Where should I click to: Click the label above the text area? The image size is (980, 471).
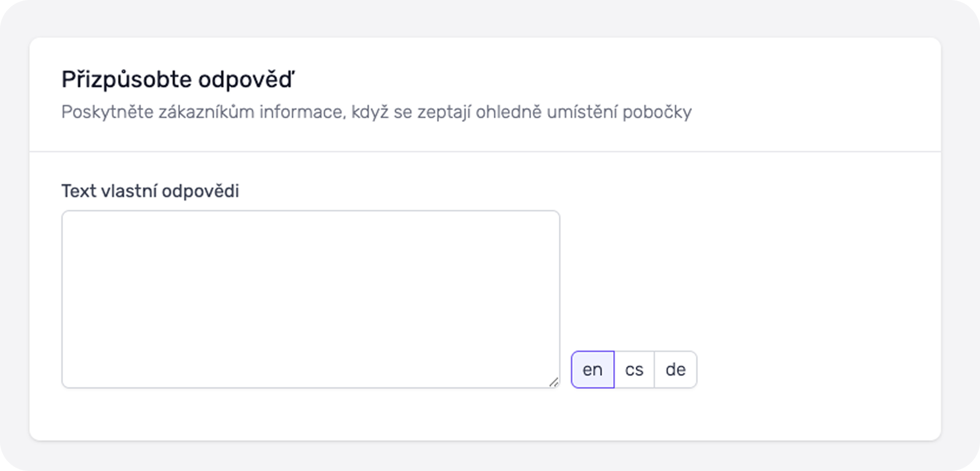coord(150,191)
